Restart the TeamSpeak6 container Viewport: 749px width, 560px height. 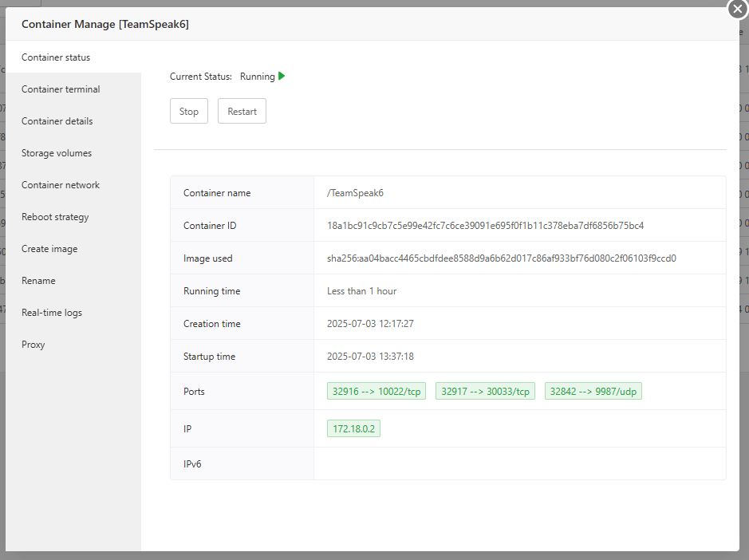click(x=242, y=111)
